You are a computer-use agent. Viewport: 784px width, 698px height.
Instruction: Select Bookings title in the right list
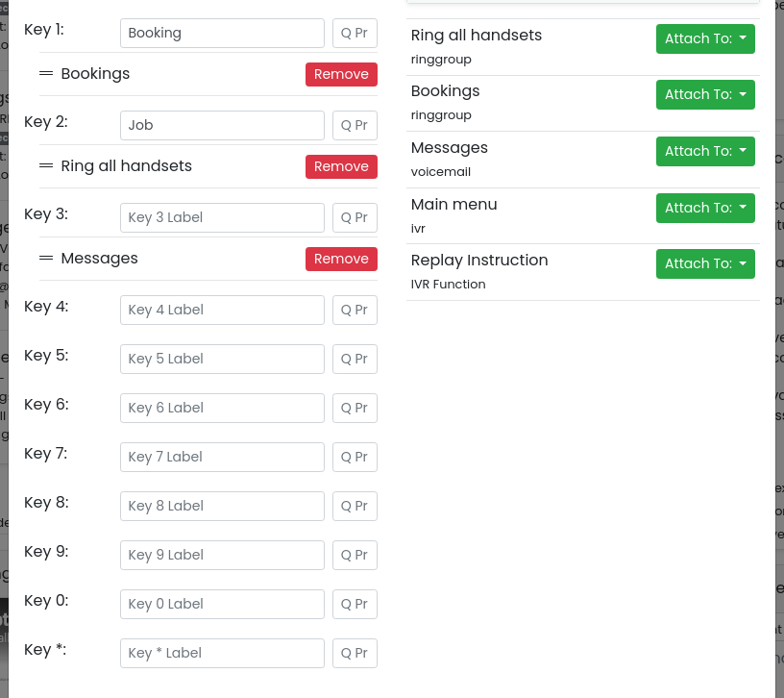445,91
